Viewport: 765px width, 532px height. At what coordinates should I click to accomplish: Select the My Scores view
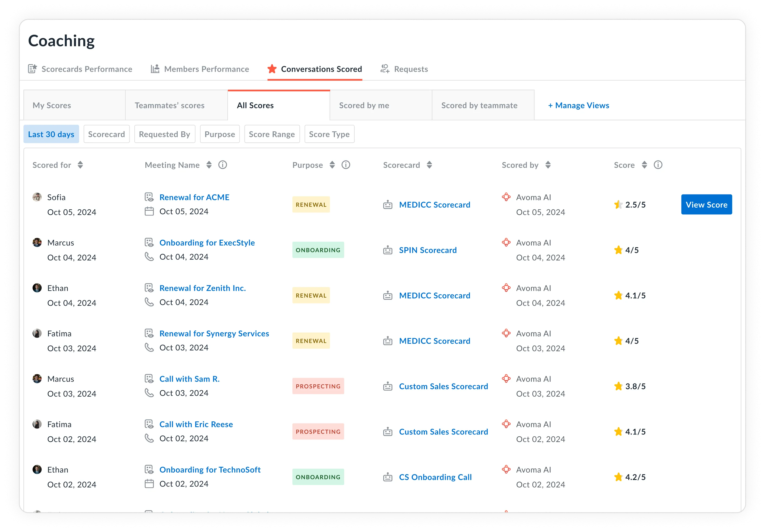[75, 105]
